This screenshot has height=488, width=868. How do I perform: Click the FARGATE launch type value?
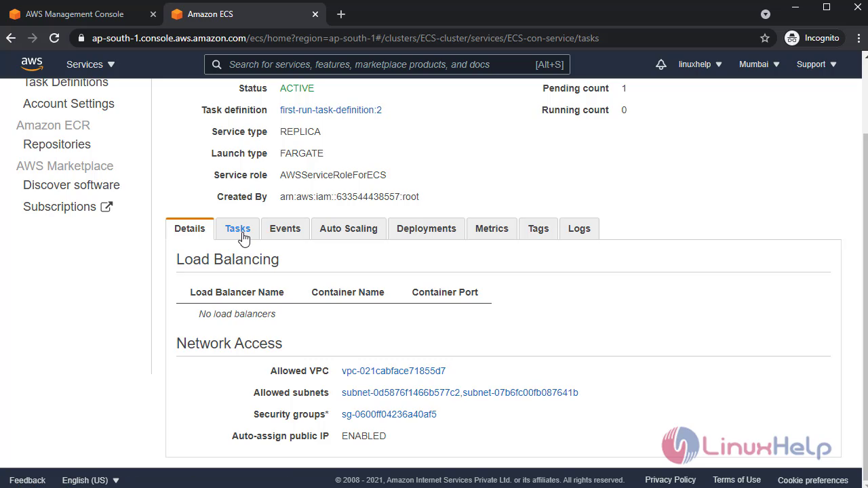(x=302, y=153)
